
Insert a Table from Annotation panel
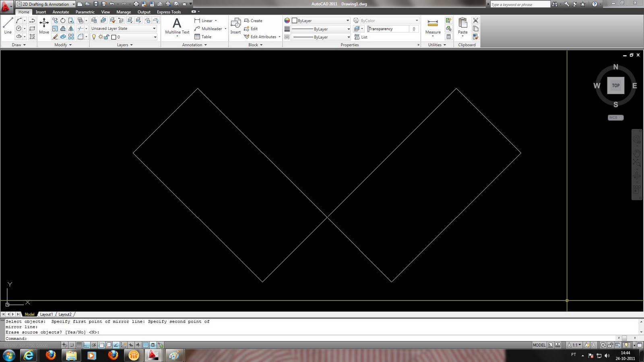click(203, 37)
